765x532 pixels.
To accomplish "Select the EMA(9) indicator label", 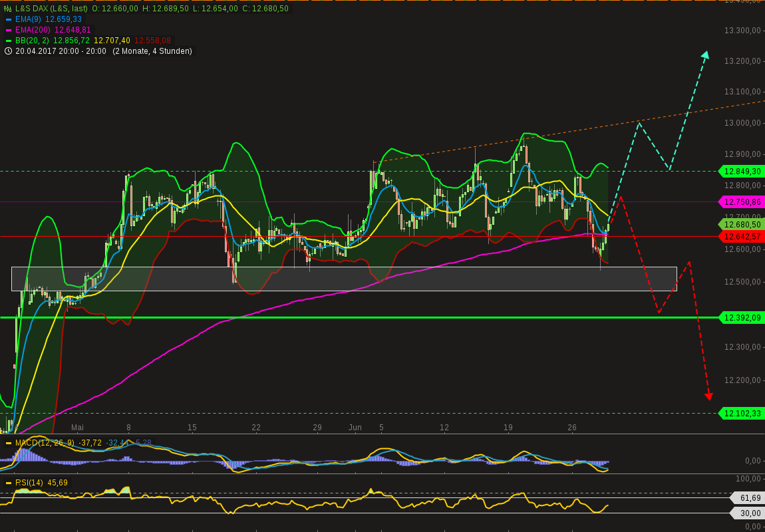I will pyautogui.click(x=29, y=19).
